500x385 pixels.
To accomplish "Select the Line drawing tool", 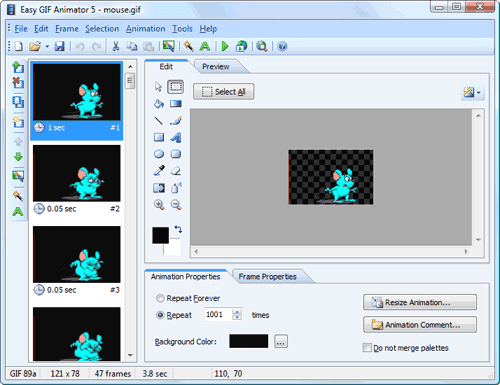I will click(159, 121).
